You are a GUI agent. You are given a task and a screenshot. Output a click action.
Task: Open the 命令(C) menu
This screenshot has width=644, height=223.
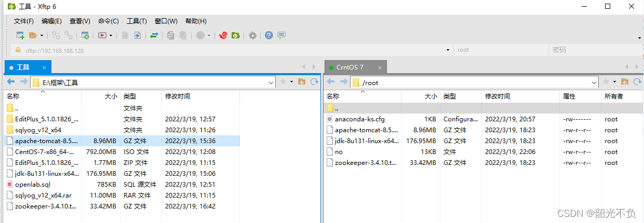(x=108, y=21)
